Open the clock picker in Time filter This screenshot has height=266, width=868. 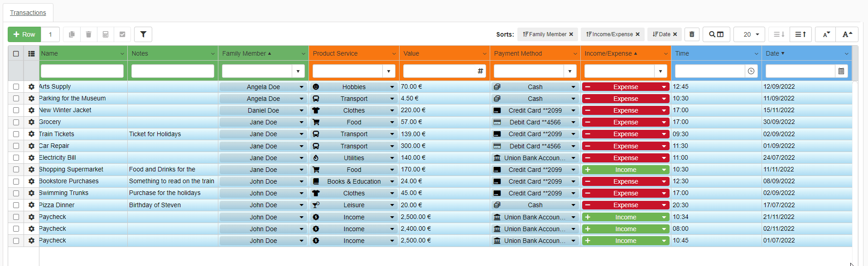click(751, 71)
